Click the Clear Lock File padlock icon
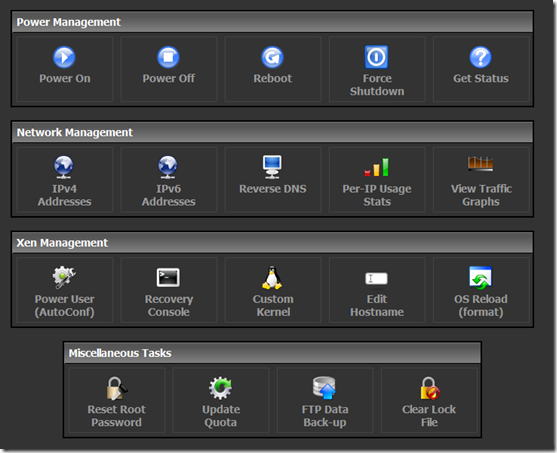 pyautogui.click(x=429, y=388)
